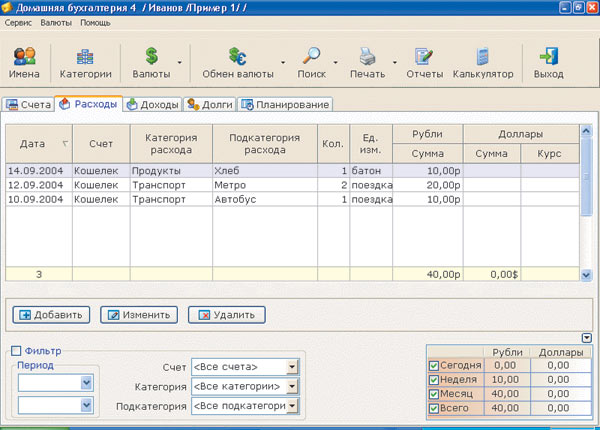Click the Категория расхода column header

171,143
